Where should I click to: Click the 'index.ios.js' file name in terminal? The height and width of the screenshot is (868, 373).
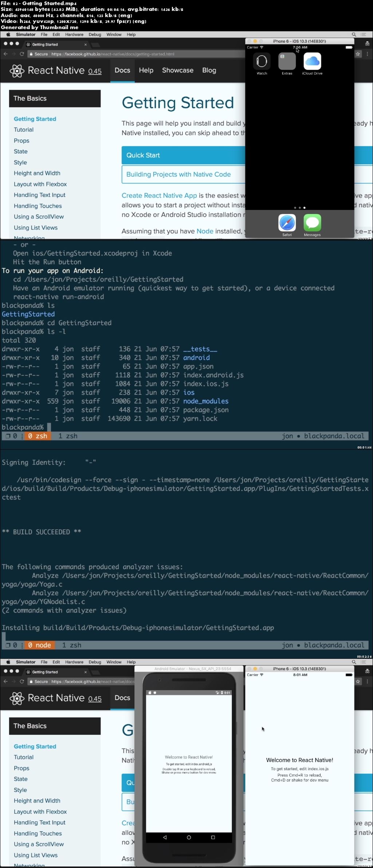[206, 384]
